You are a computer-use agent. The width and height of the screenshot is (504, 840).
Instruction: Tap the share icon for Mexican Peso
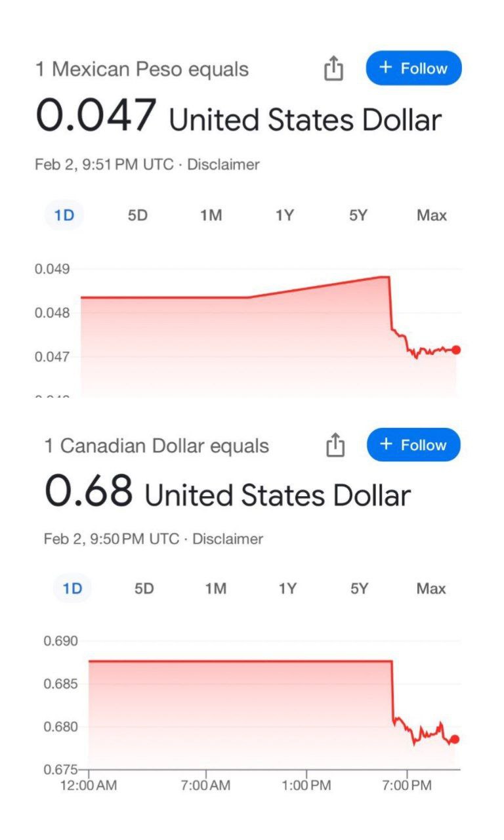[334, 68]
